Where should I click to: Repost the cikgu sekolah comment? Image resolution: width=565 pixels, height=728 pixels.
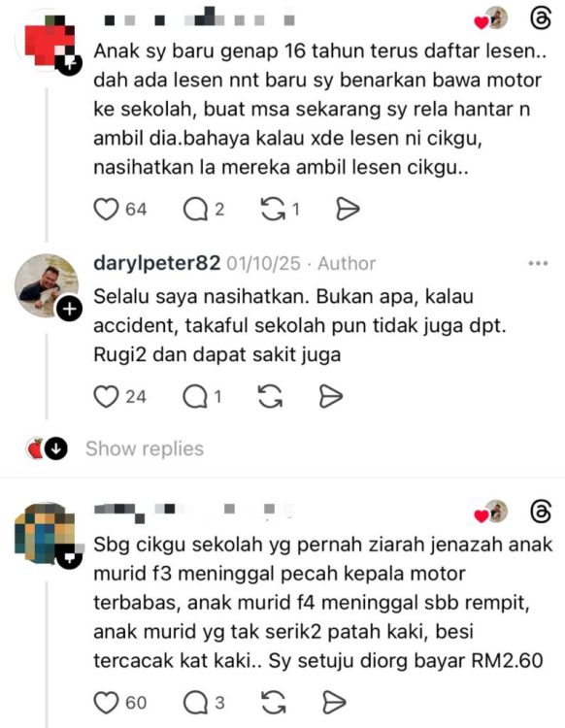[x=274, y=703]
